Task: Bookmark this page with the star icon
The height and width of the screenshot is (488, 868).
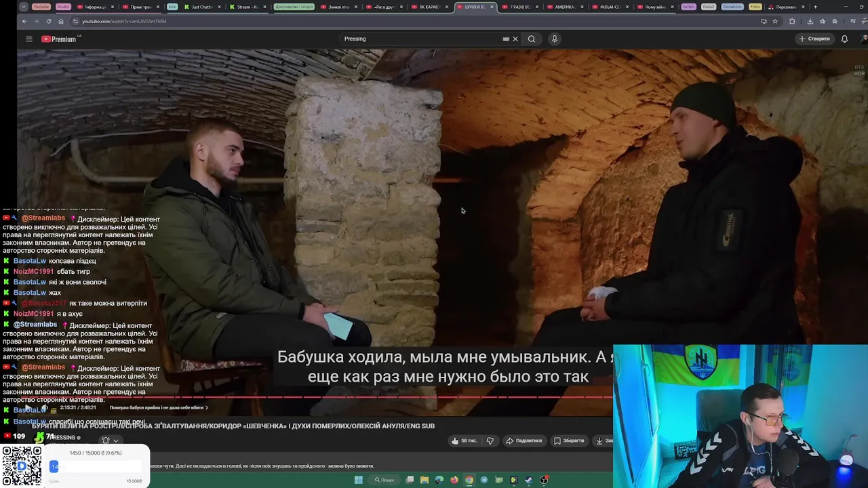Action: pos(775,21)
